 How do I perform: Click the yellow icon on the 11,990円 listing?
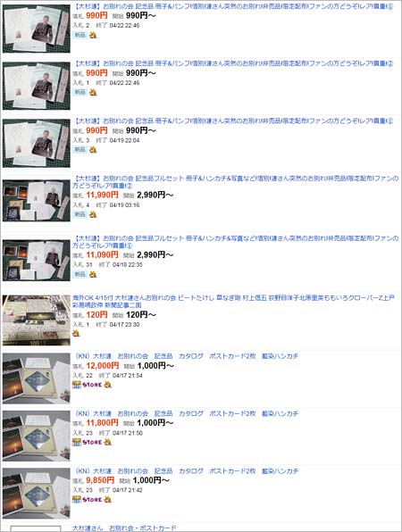coord(93,214)
